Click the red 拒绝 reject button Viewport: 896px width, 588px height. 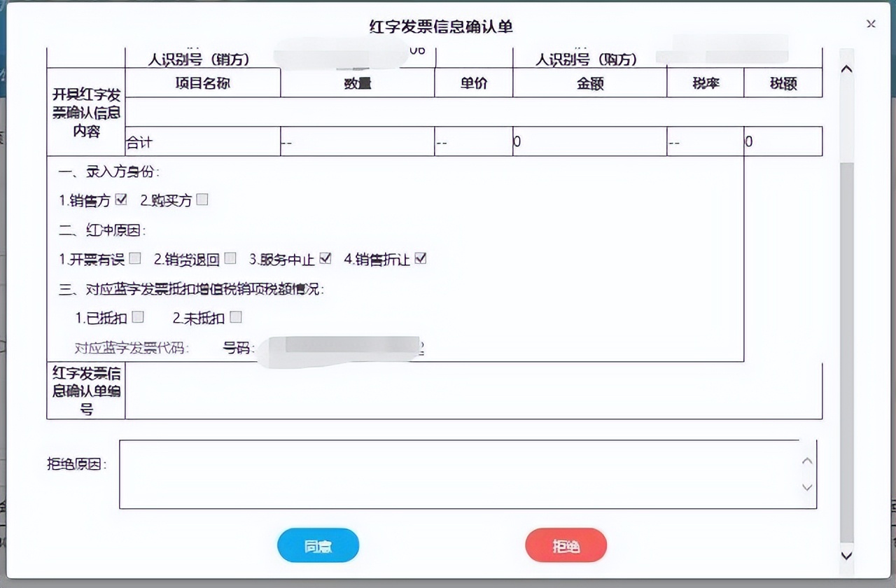pos(566,545)
